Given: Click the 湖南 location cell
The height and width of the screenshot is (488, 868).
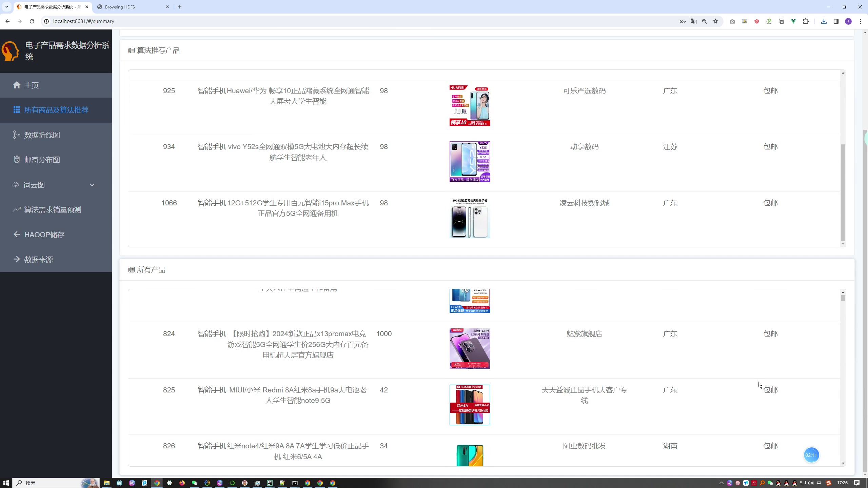Looking at the screenshot, I should pyautogui.click(x=670, y=446).
